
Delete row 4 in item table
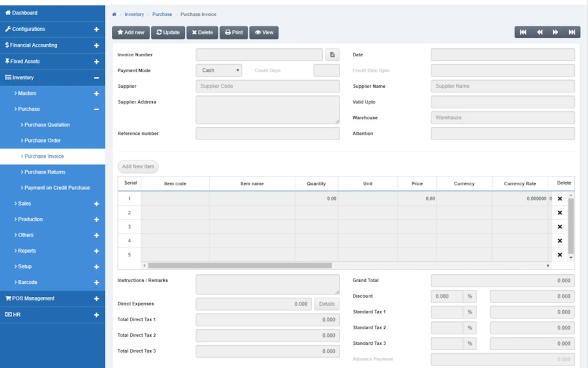pyautogui.click(x=560, y=241)
